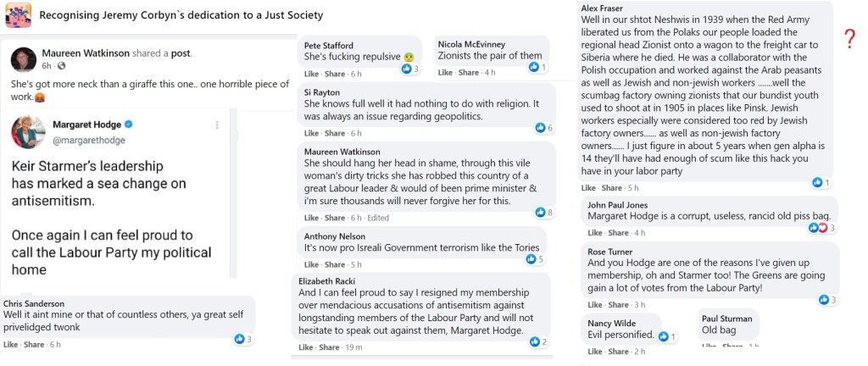Click the globe privacy icon under Maureen Watkinson
This screenshot has height=366, width=868.
click(x=62, y=66)
